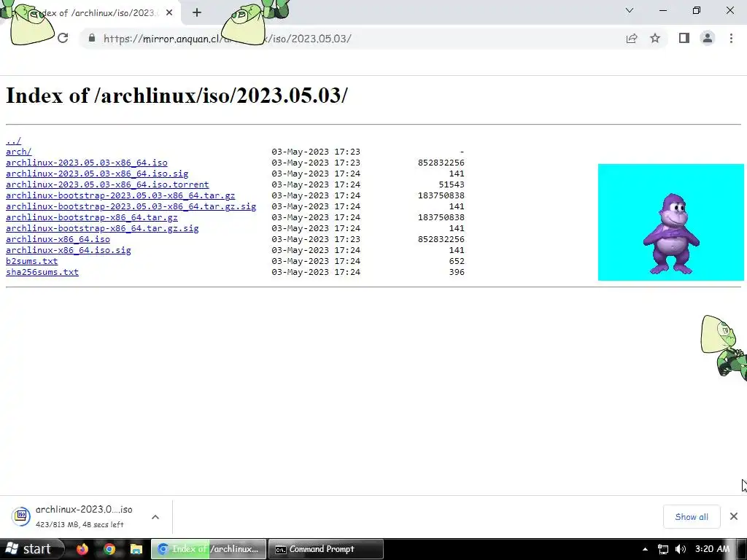Viewport: 747px width, 560px height.
Task: Share this page via share icon
Action: [x=632, y=38]
